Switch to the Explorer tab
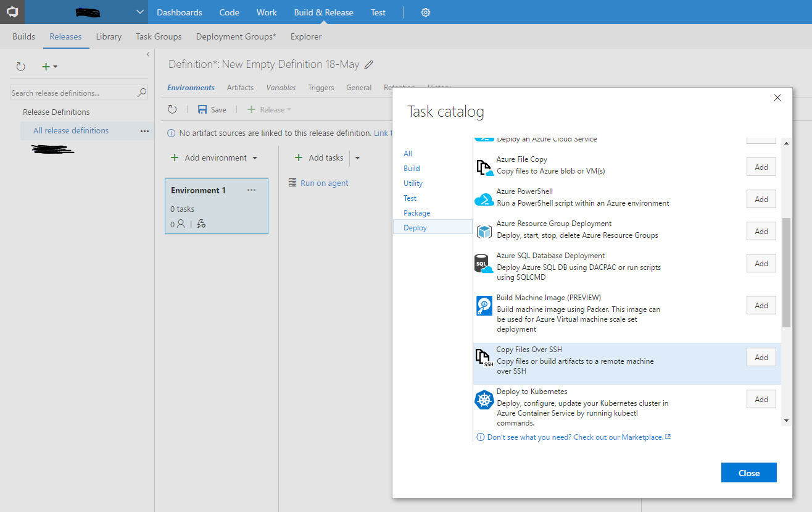 point(306,36)
